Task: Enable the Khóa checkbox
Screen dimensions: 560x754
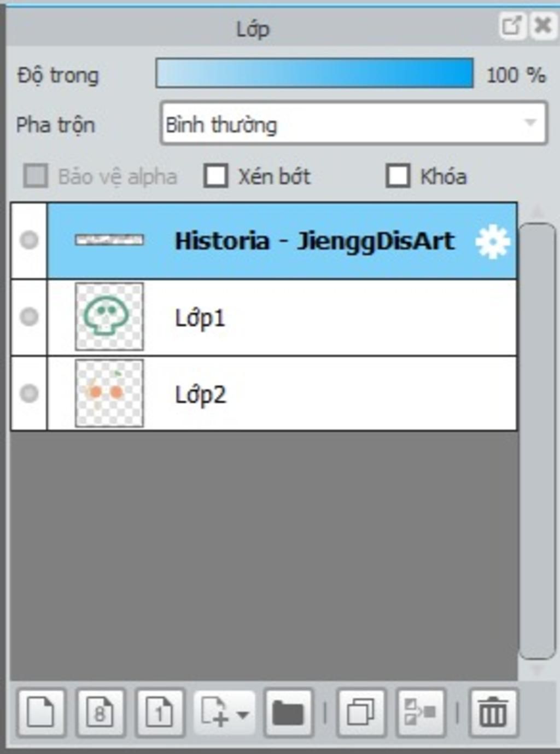Action: [x=398, y=176]
